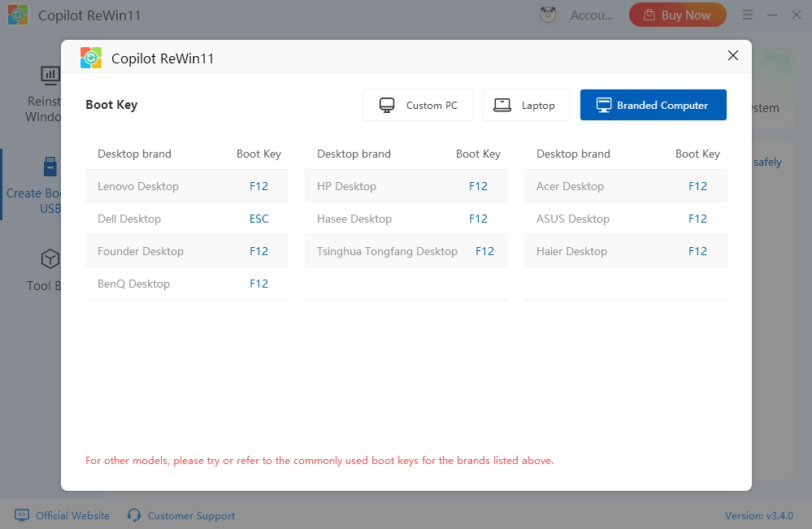Screen dimensions: 812x529
Task: Click the Official Website monitor icon
Action: tap(22, 515)
